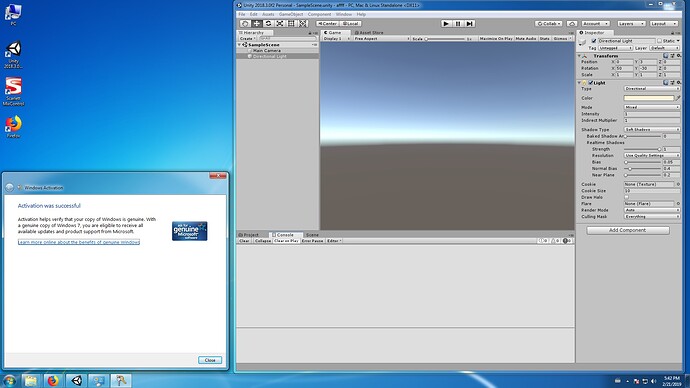Toggle handle orientation Local button
Viewport: 690px width, 388px height.
(x=351, y=23)
